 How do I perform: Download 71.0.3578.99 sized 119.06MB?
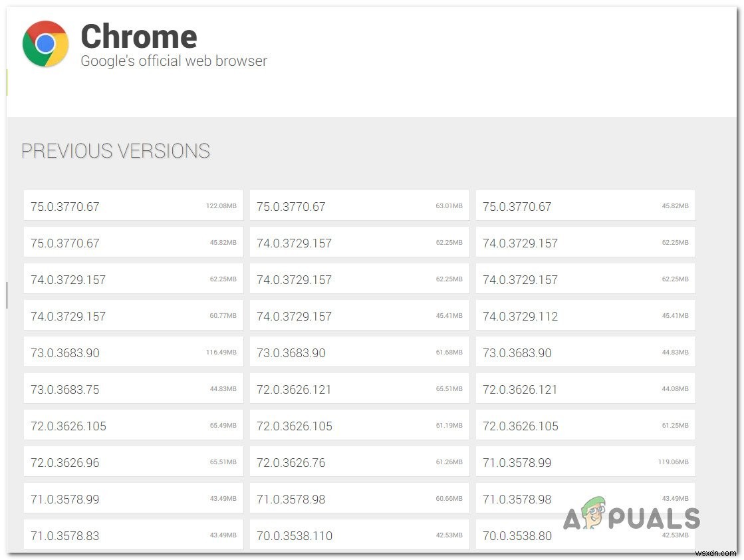click(x=585, y=462)
